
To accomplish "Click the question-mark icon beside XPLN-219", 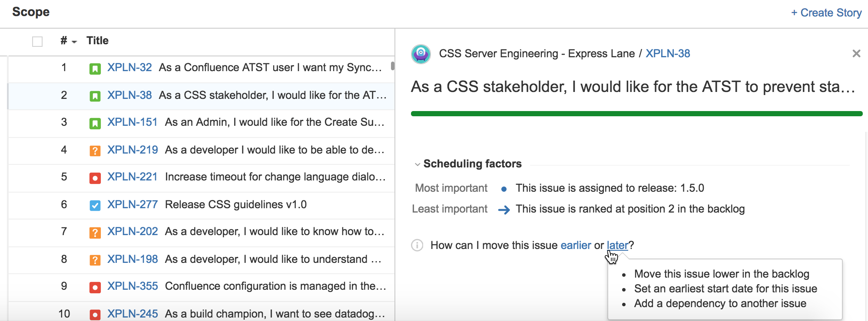I will [x=95, y=151].
